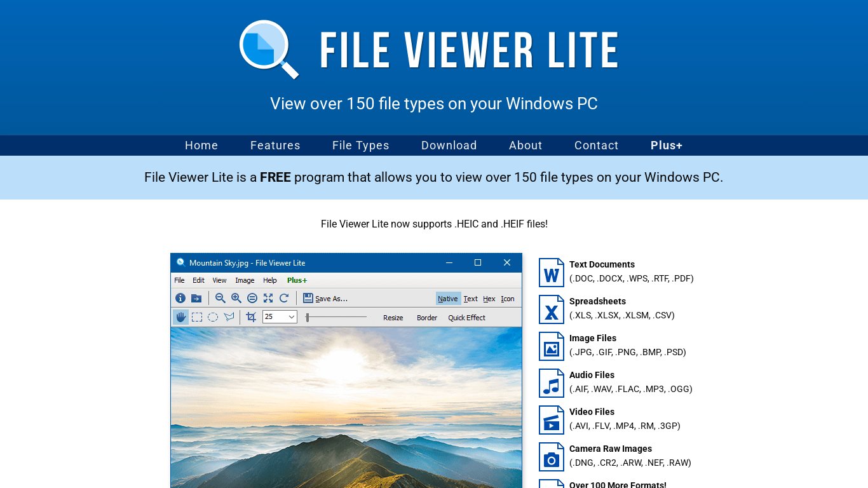Open the Edit menu in the app window
Viewport: 868px width, 488px height.
[199, 280]
